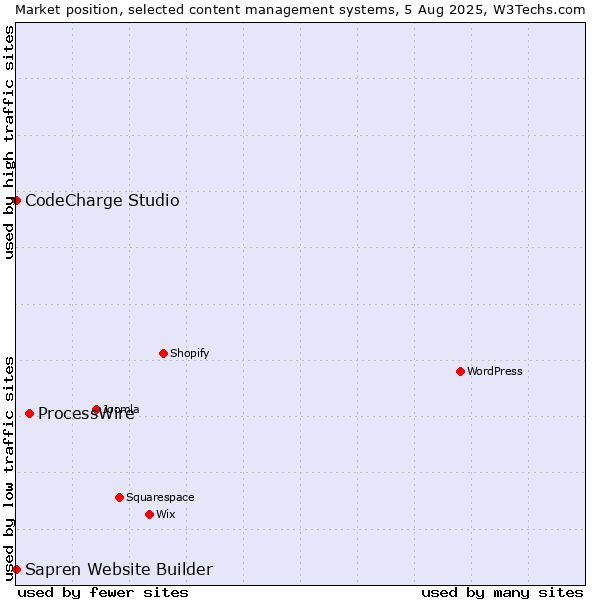Screen dimensions: 600x600
Task: Click the 'Squarespace' label
Action: point(160,497)
